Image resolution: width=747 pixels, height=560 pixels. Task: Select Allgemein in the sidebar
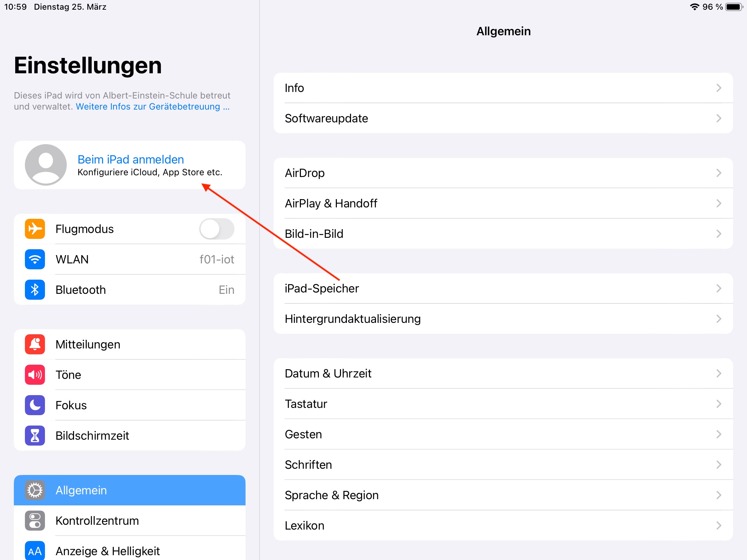click(130, 490)
